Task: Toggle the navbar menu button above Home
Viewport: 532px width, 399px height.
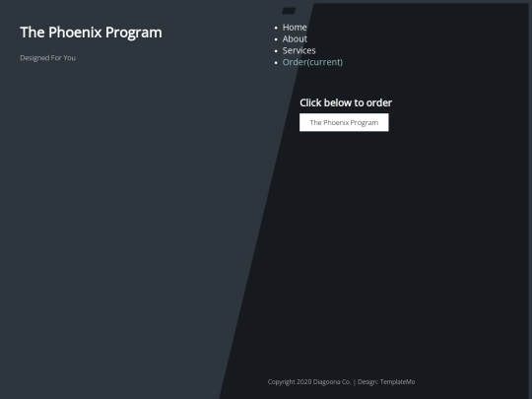Action: pos(289,11)
